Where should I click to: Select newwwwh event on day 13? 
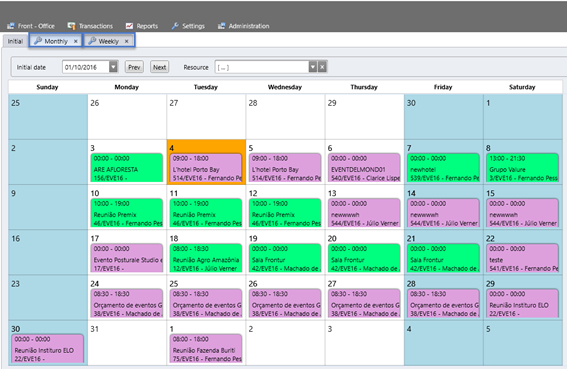[364, 213]
